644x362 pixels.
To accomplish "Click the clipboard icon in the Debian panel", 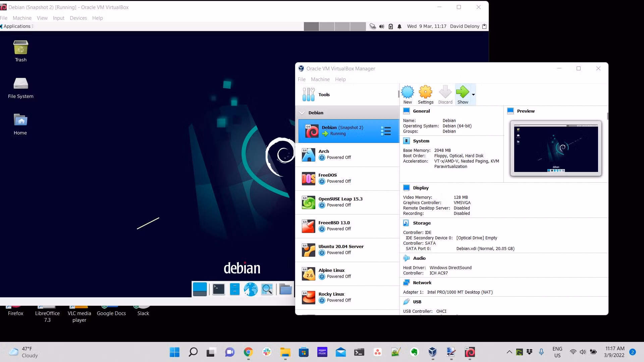I will [x=484, y=26].
